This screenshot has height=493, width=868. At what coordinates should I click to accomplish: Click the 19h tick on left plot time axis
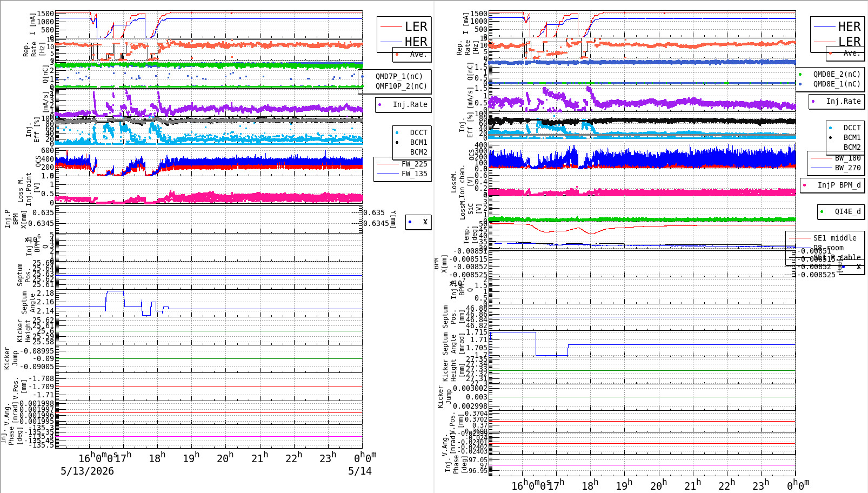191,458
